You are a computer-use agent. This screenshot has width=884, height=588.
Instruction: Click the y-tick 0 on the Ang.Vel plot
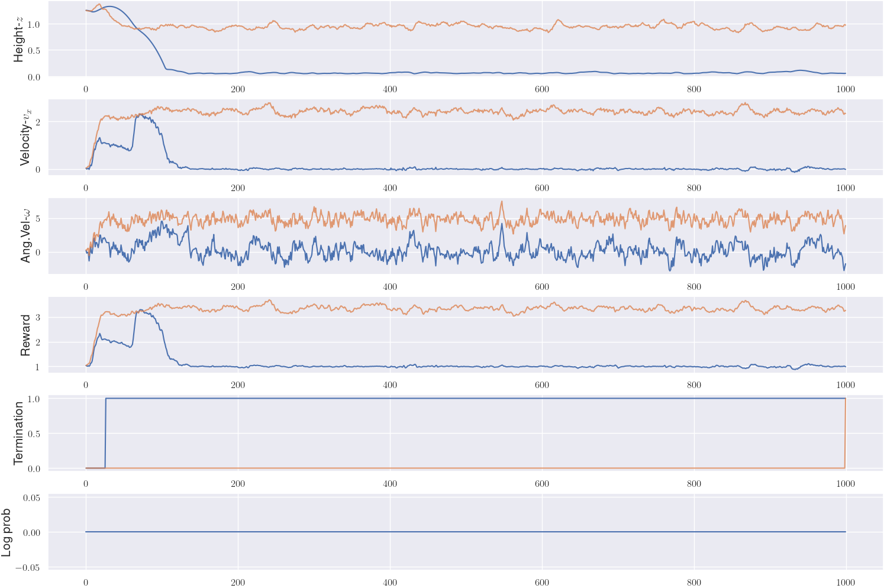click(x=37, y=253)
